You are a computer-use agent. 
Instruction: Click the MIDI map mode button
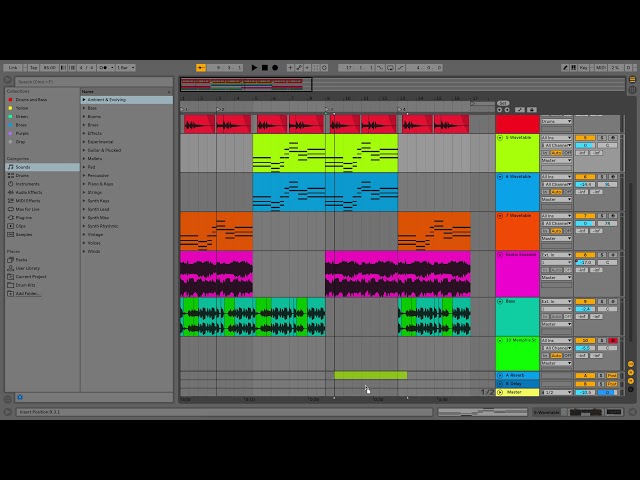coord(600,68)
